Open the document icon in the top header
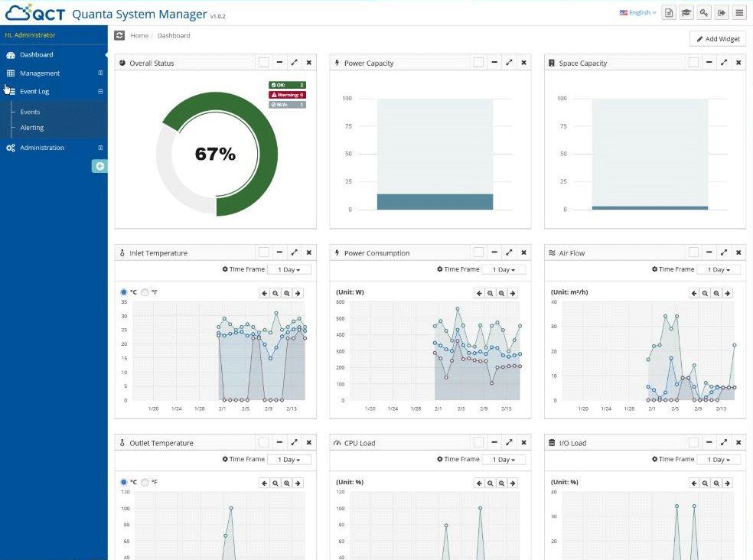 (x=669, y=13)
